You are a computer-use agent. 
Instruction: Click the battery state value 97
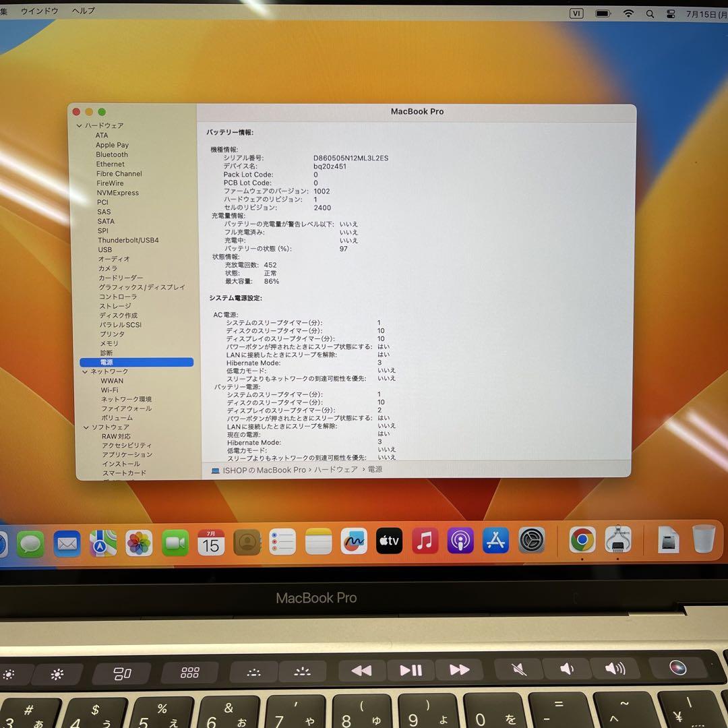coord(344,249)
